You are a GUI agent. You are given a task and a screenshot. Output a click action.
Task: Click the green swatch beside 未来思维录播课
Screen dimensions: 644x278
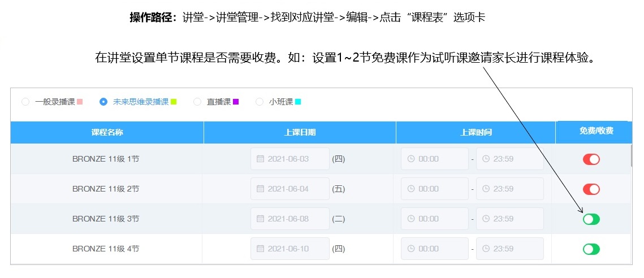click(x=174, y=102)
